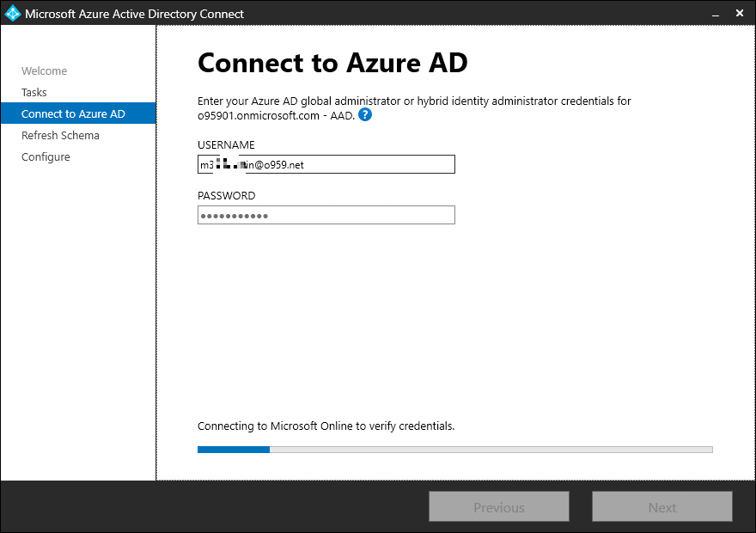Click the Previous button

pyautogui.click(x=499, y=507)
